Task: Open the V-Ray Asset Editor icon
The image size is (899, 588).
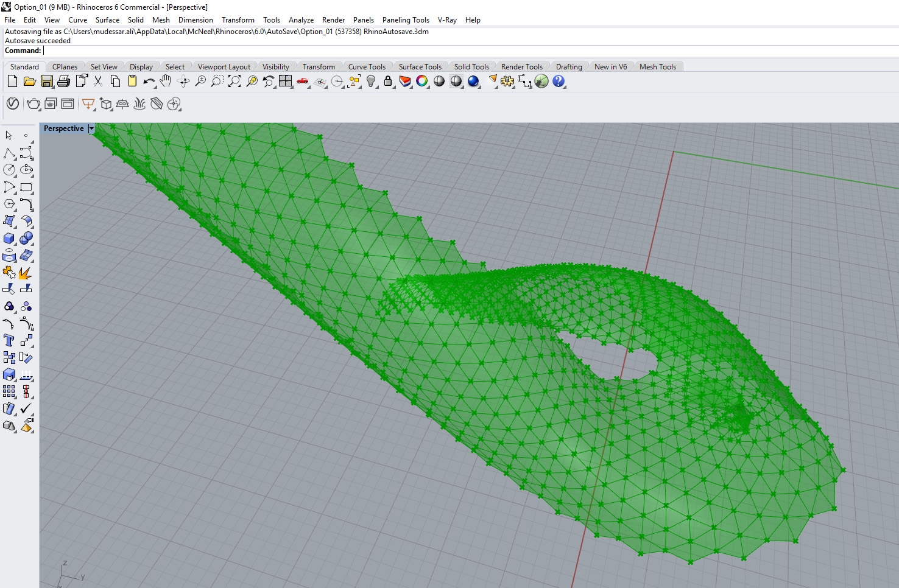Action: (x=12, y=104)
